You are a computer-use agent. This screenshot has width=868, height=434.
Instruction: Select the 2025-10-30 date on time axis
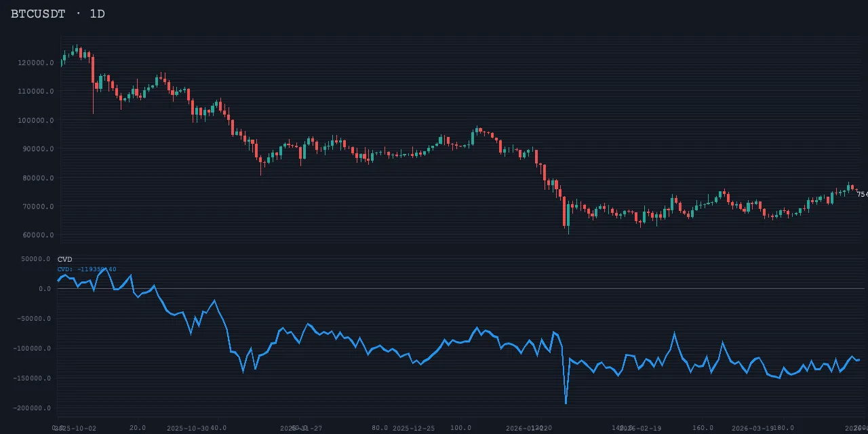[x=188, y=428]
